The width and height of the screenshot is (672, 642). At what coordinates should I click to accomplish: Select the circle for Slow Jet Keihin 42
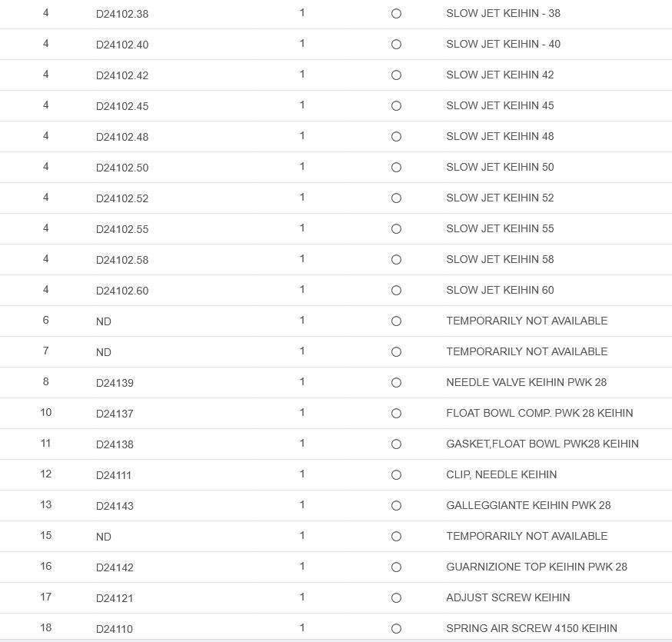click(396, 75)
